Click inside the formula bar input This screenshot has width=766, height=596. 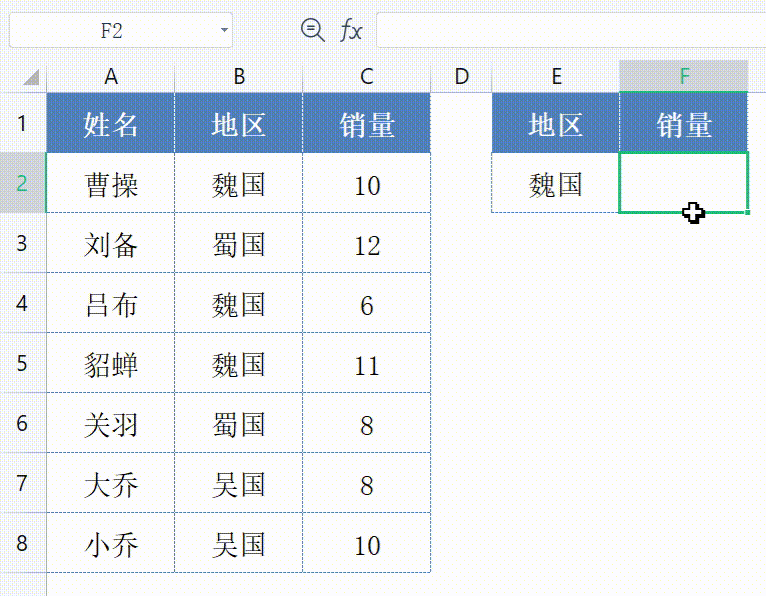coord(570,30)
